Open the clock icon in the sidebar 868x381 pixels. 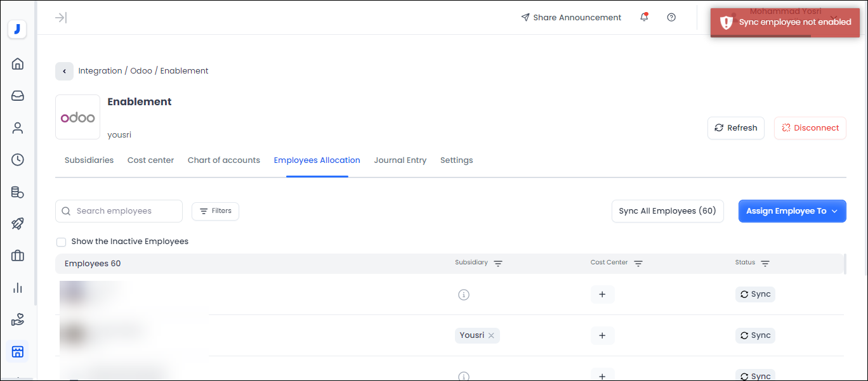[x=18, y=160]
